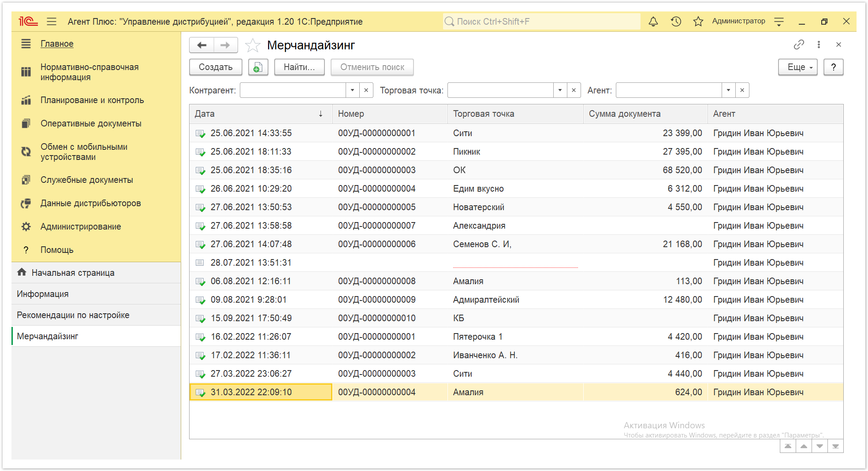The width and height of the screenshot is (868, 471).
Task: Open the Планирование и контроль section
Action: pyautogui.click(x=92, y=100)
